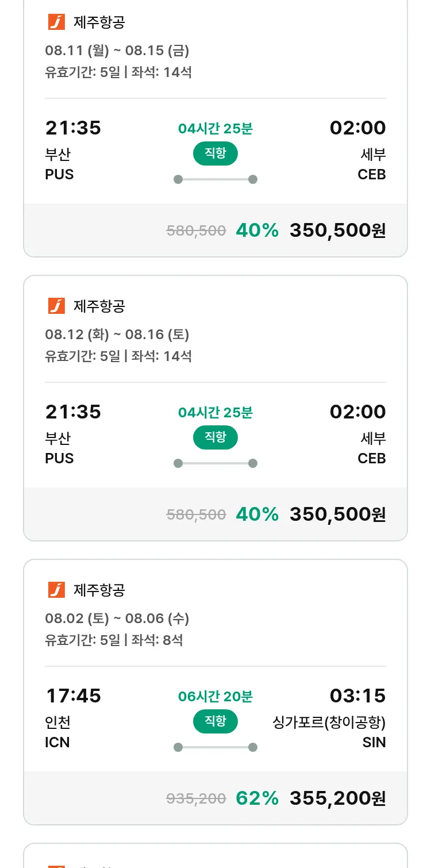Click 40% discount on 08.11 flight
The image size is (431, 868).
(257, 231)
